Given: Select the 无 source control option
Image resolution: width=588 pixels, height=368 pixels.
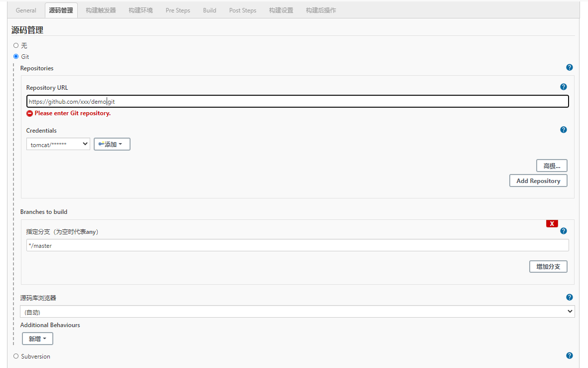Looking at the screenshot, I should point(16,45).
